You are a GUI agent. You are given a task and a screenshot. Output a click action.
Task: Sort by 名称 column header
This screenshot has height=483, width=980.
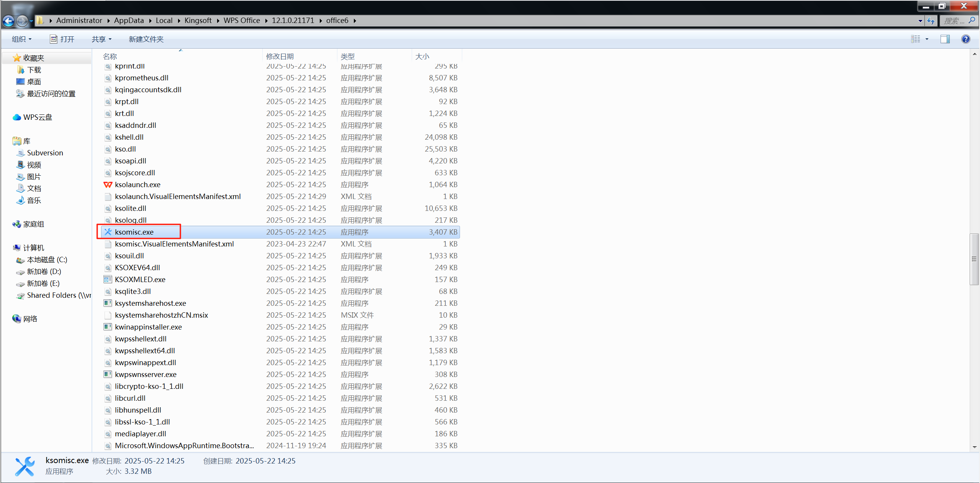tap(110, 56)
